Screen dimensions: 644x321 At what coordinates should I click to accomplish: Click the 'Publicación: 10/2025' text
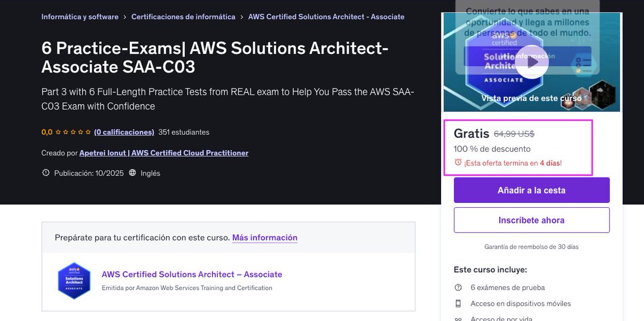coord(89,173)
